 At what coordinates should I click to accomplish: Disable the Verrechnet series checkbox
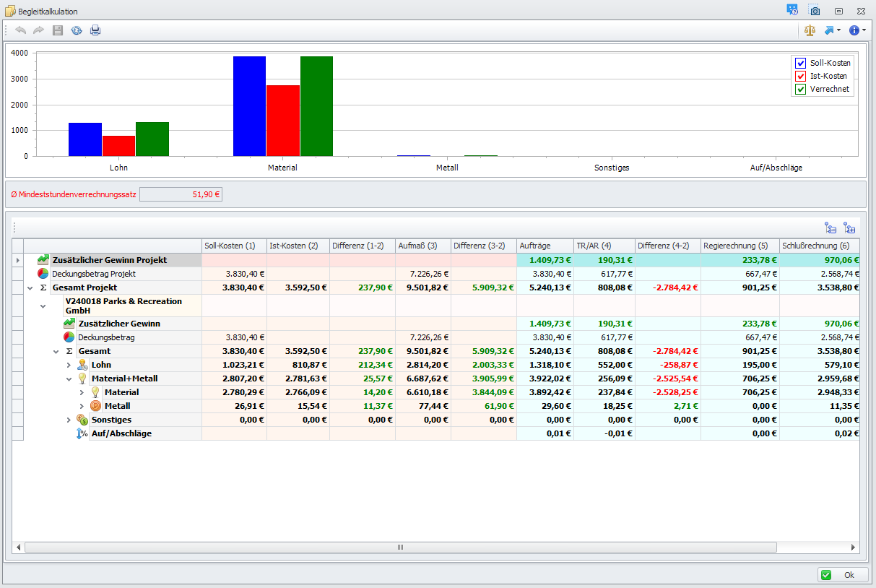800,90
